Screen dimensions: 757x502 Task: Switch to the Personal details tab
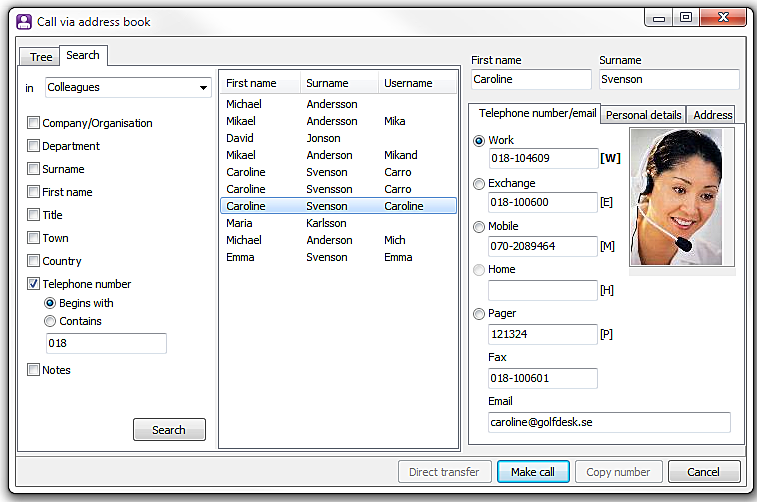tap(644, 115)
